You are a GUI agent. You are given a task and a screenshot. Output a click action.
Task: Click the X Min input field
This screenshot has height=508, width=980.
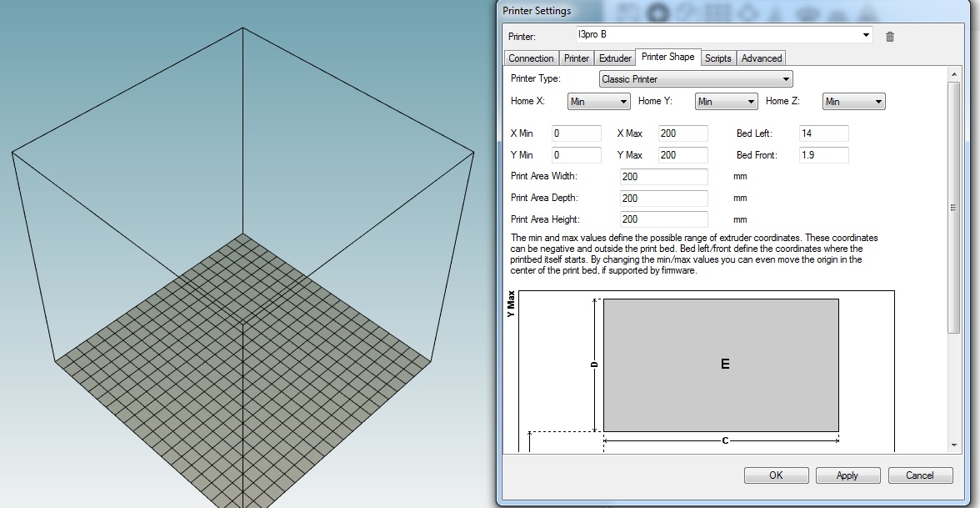(577, 133)
